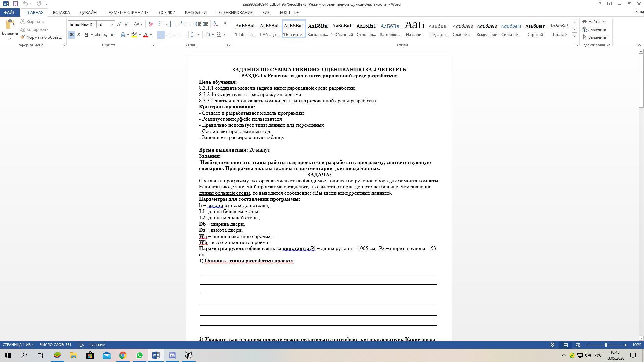644x362 pixels.
Task: Click Format Painter (Формат по образцу)
Action: [42, 37]
